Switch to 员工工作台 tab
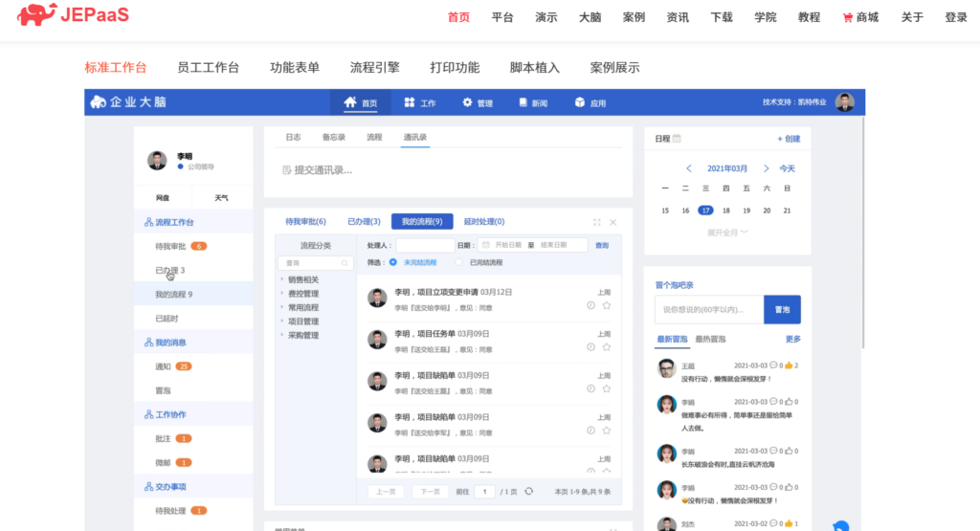980x531 pixels. pyautogui.click(x=208, y=68)
